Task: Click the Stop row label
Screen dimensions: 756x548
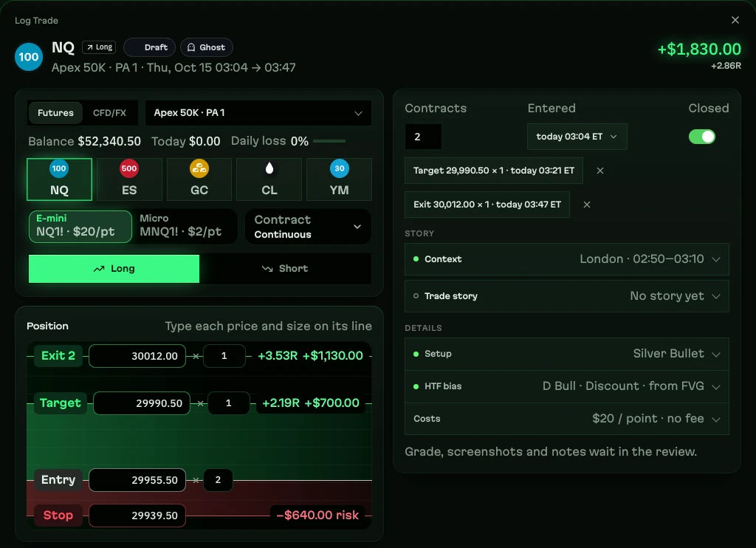Action: click(x=58, y=516)
